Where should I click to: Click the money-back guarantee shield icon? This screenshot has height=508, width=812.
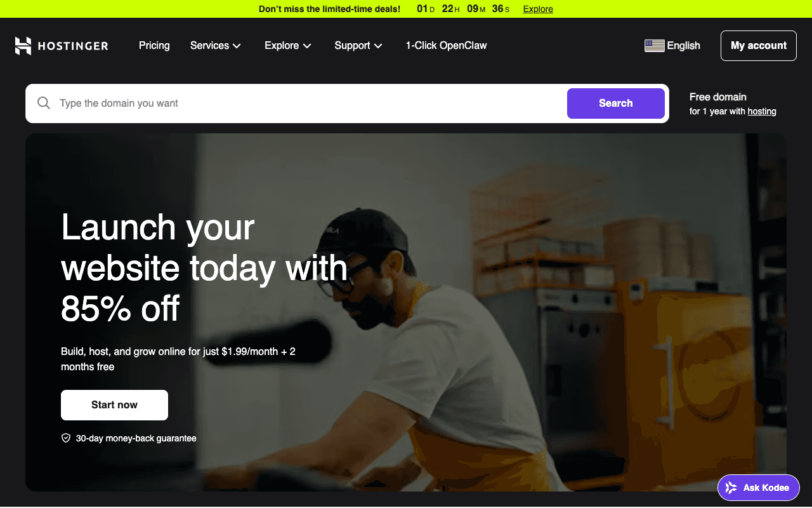(66, 438)
